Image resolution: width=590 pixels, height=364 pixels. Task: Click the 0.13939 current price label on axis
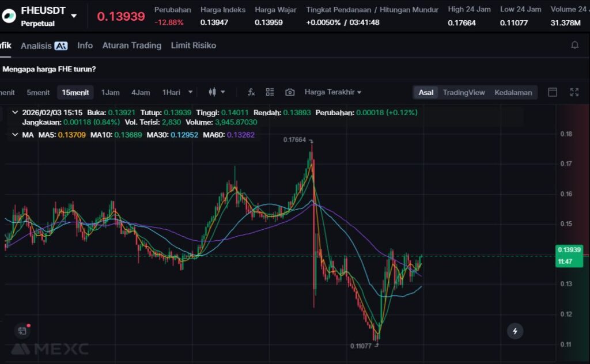pos(569,250)
